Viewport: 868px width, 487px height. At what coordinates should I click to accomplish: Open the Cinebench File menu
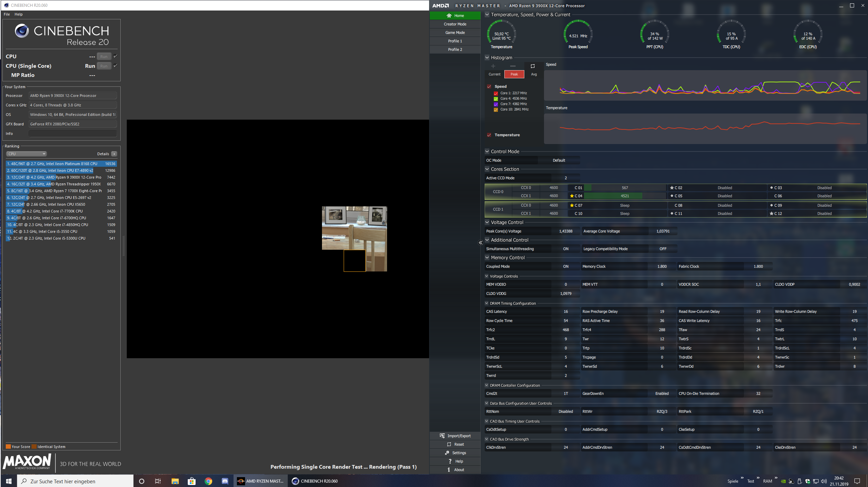click(7, 14)
